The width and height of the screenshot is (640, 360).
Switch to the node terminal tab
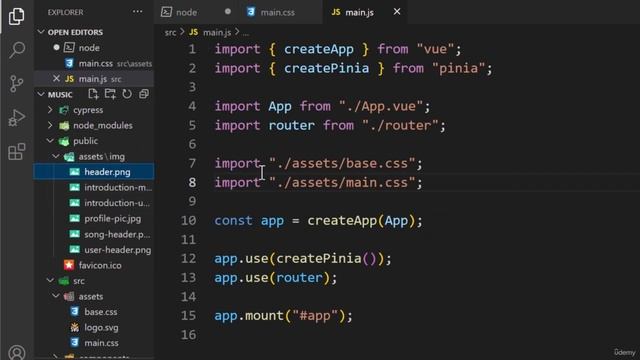(x=187, y=12)
